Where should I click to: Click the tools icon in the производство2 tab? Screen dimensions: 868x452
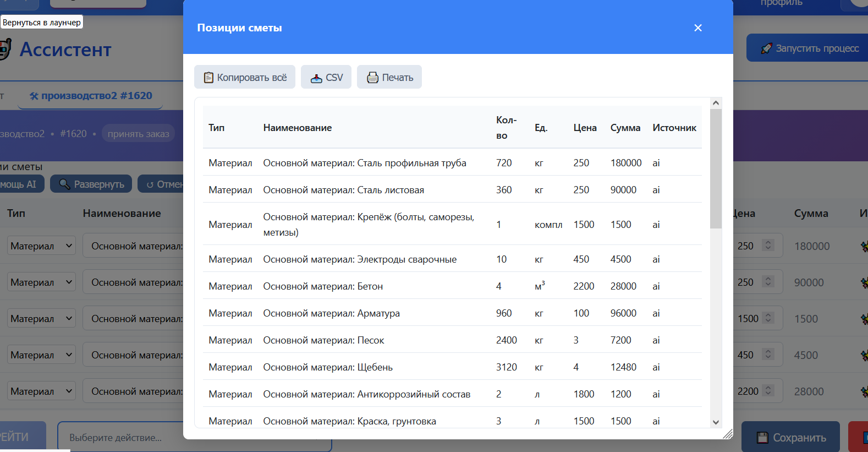[34, 96]
